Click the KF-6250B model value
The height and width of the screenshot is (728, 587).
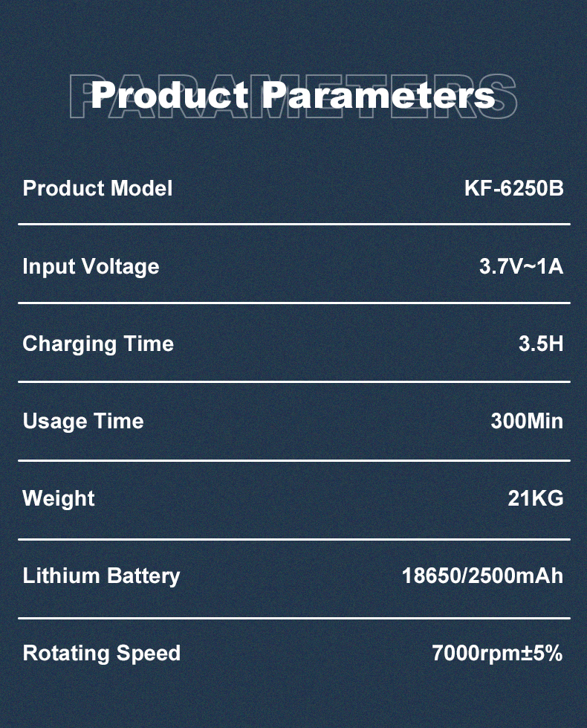coord(513,188)
